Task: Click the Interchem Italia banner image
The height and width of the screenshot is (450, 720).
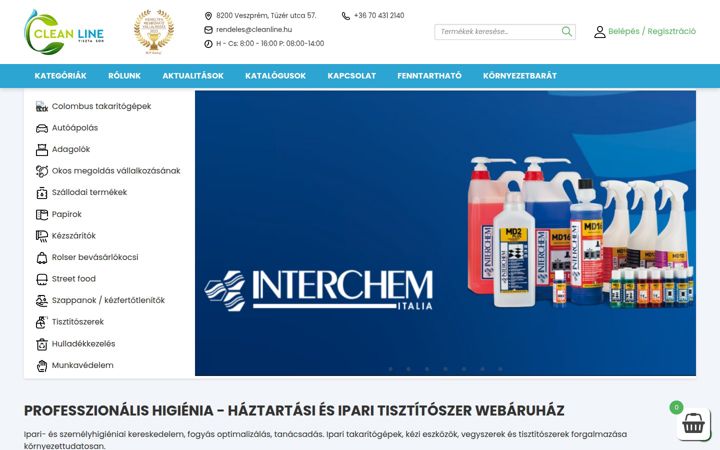Action: 445,233
